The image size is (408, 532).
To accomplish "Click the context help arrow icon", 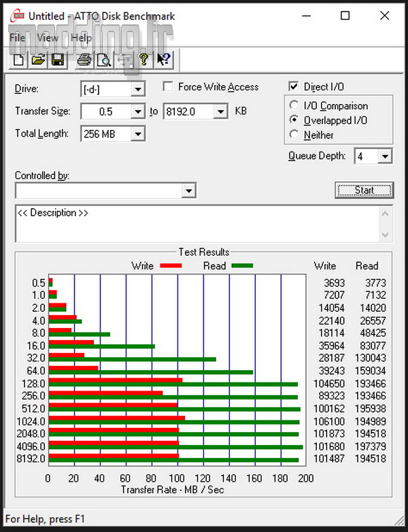I will click(x=164, y=60).
